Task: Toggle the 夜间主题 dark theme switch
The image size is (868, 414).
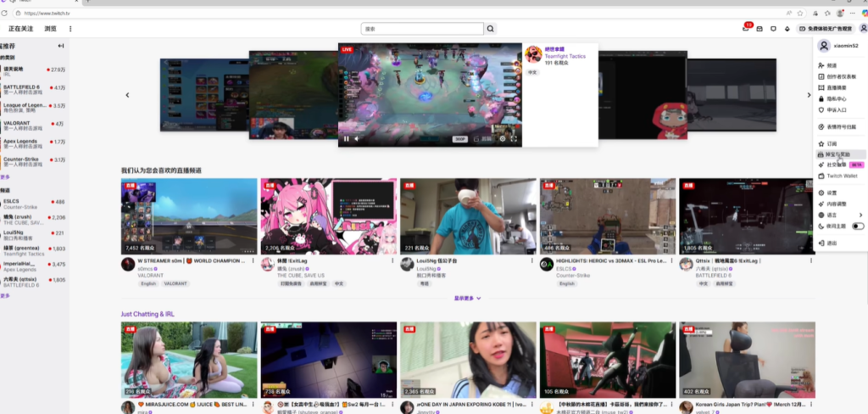Action: coord(858,227)
